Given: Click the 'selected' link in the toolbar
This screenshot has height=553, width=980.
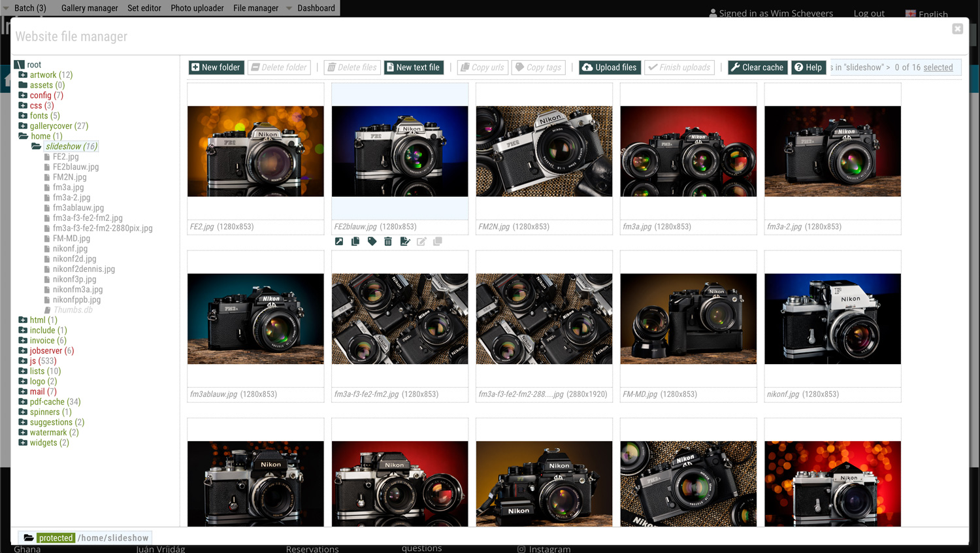Looking at the screenshot, I should coord(938,67).
